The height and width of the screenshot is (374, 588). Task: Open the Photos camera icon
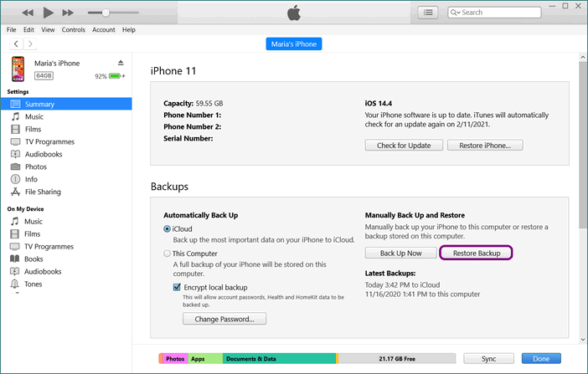pyautogui.click(x=15, y=167)
